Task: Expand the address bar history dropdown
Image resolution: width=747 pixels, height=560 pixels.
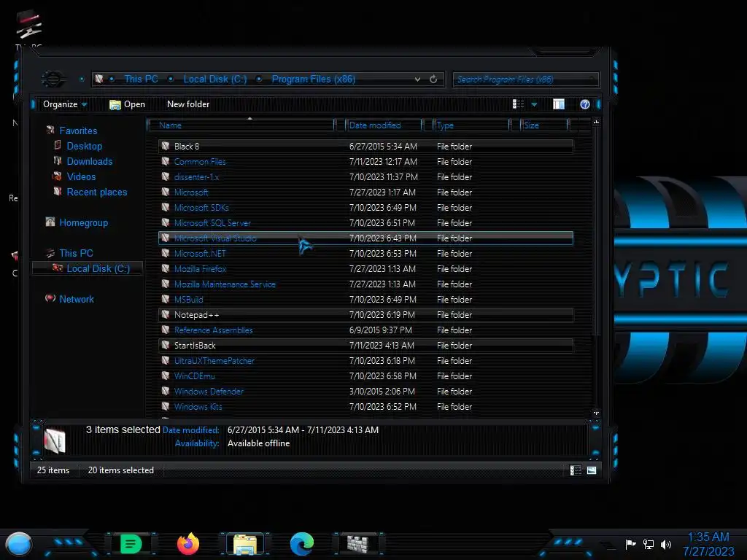Action: (417, 79)
